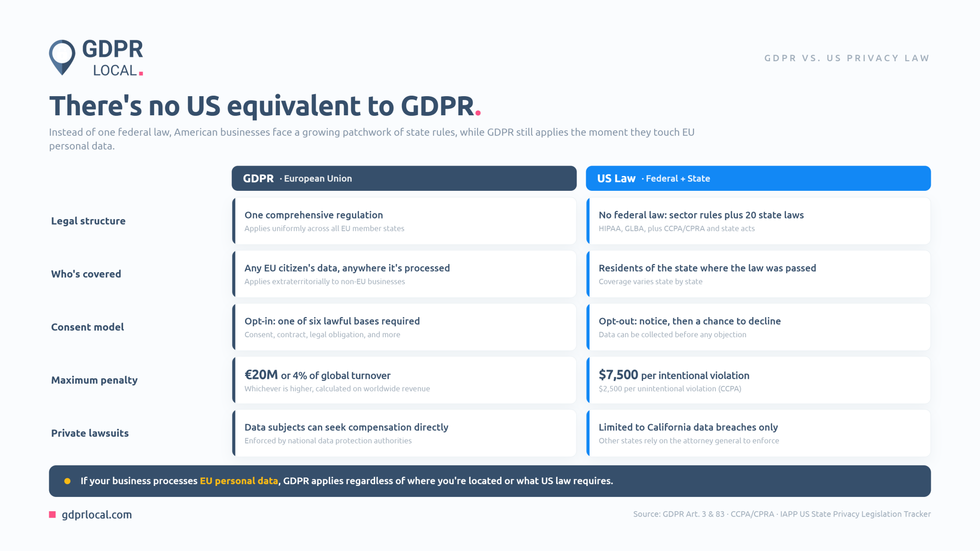Click Applies uniformly across all EU member states

(324, 229)
